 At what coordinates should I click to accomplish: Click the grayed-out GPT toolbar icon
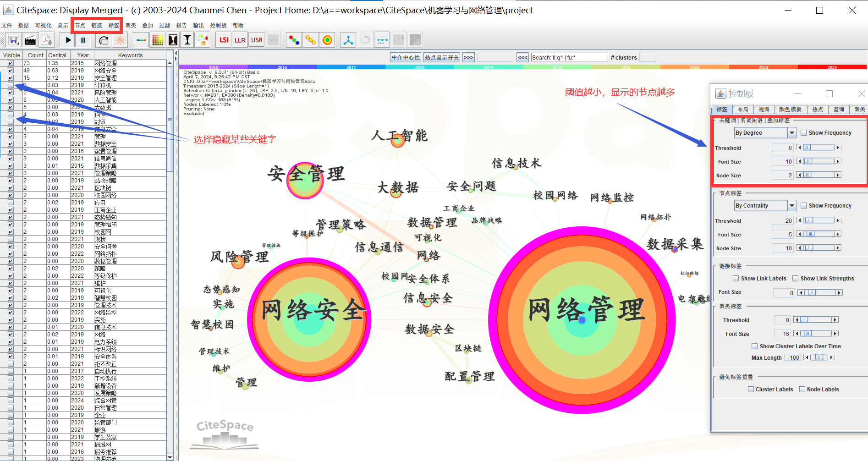click(273, 40)
